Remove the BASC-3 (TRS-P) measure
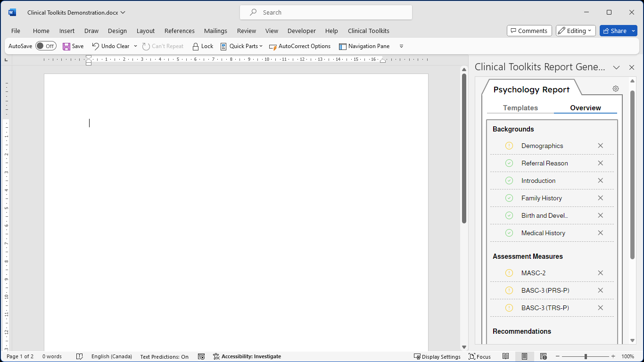644x362 pixels. [x=601, y=308]
